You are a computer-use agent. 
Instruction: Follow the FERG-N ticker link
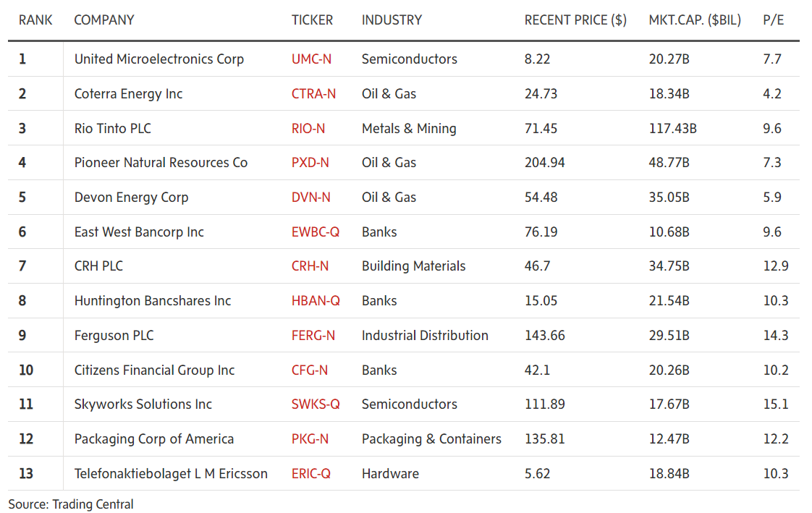[313, 336]
